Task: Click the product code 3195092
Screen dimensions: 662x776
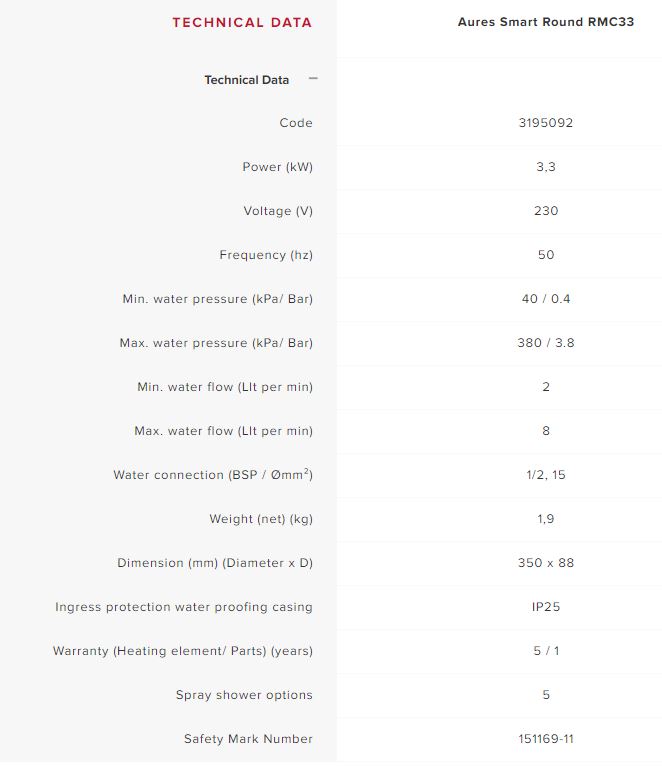Action: [x=545, y=123]
